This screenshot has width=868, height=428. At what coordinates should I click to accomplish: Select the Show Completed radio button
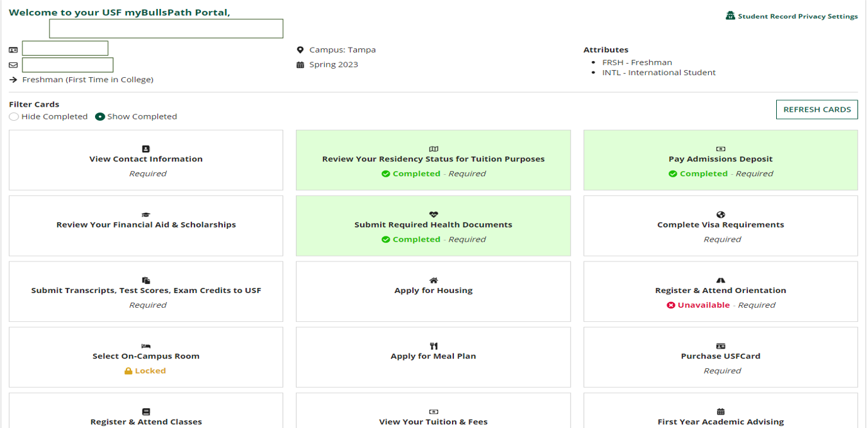pyautogui.click(x=100, y=117)
